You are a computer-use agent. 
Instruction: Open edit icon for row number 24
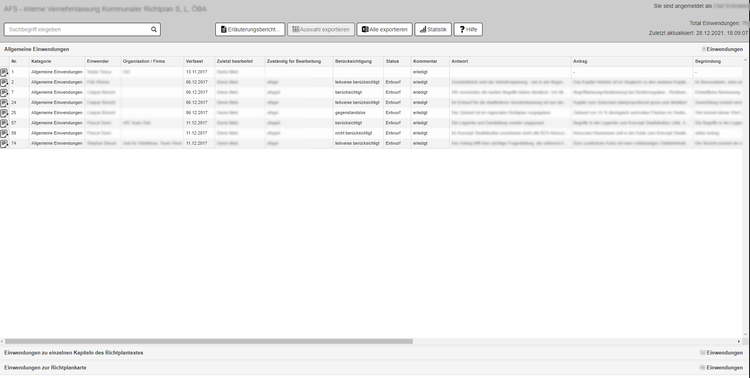4,103
